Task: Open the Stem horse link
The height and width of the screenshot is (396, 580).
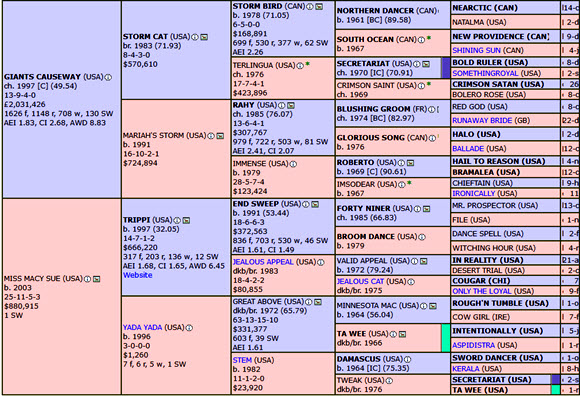Action: click(242, 360)
